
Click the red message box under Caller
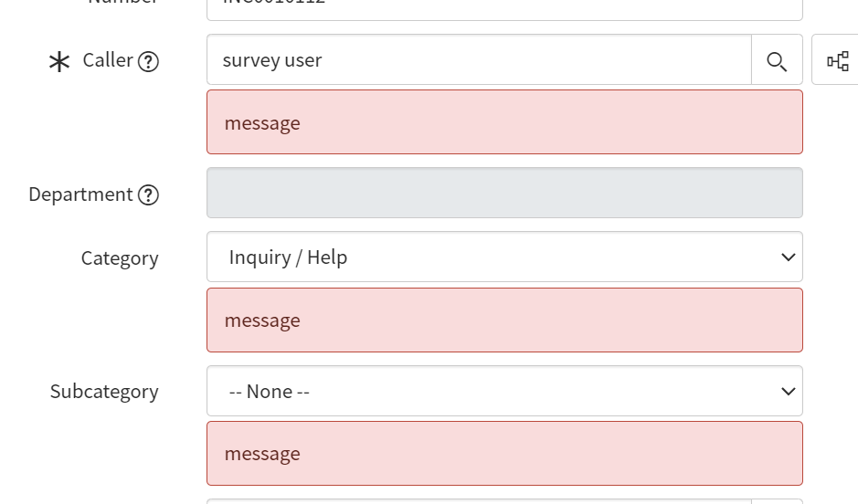504,122
